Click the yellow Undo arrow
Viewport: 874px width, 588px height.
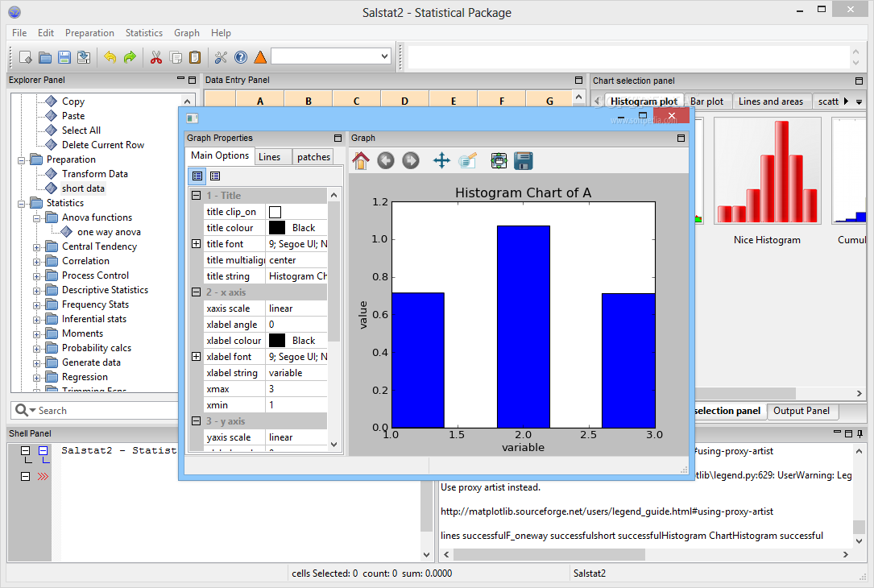coord(110,57)
